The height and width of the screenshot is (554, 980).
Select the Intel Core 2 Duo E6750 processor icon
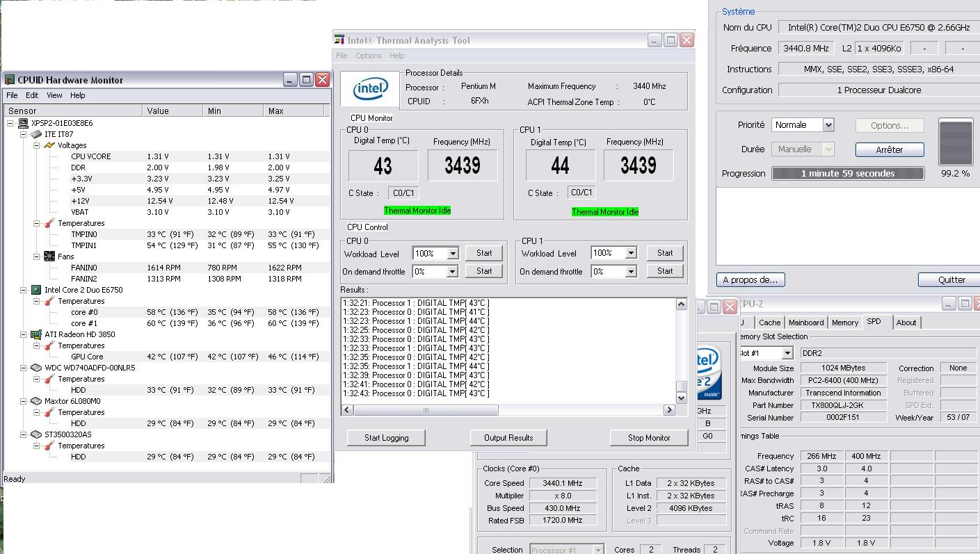click(36, 290)
